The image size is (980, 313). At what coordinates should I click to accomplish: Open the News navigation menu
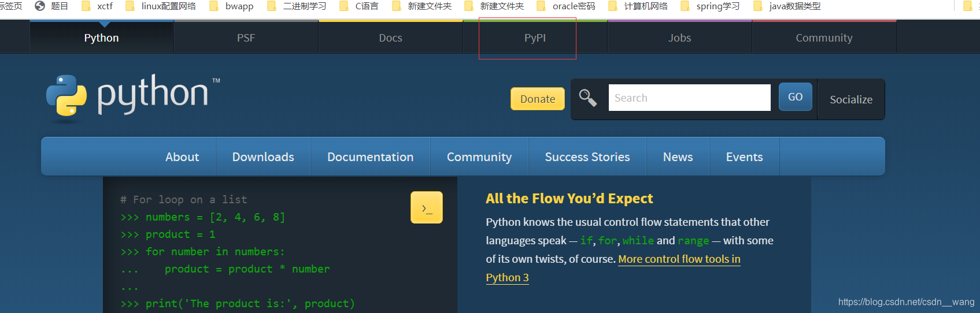click(678, 156)
